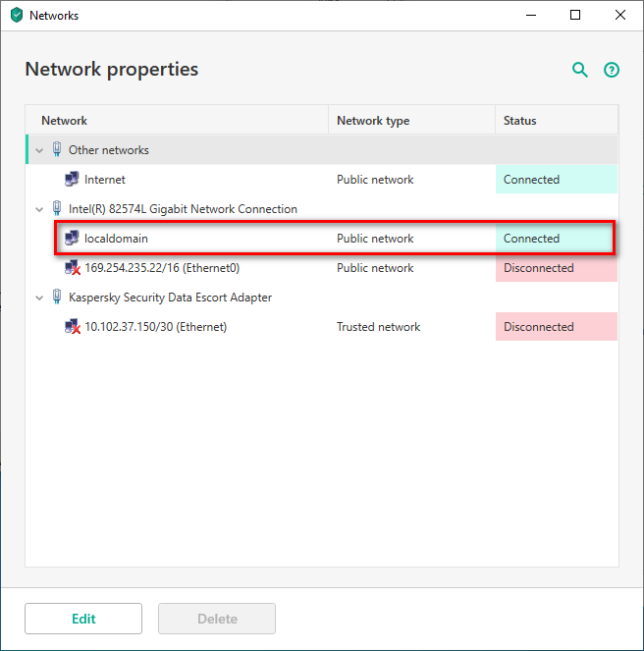
Task: Click the disconnected 10.102.37.150/30 network icon
Action: 72,327
